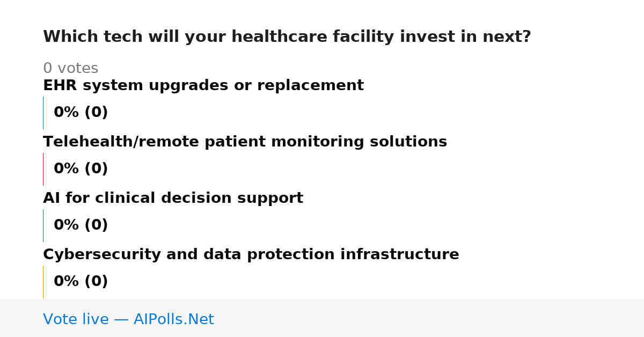The image size is (644, 337).
Task: Click the red bar under Telehealth option
Action: 43,169
